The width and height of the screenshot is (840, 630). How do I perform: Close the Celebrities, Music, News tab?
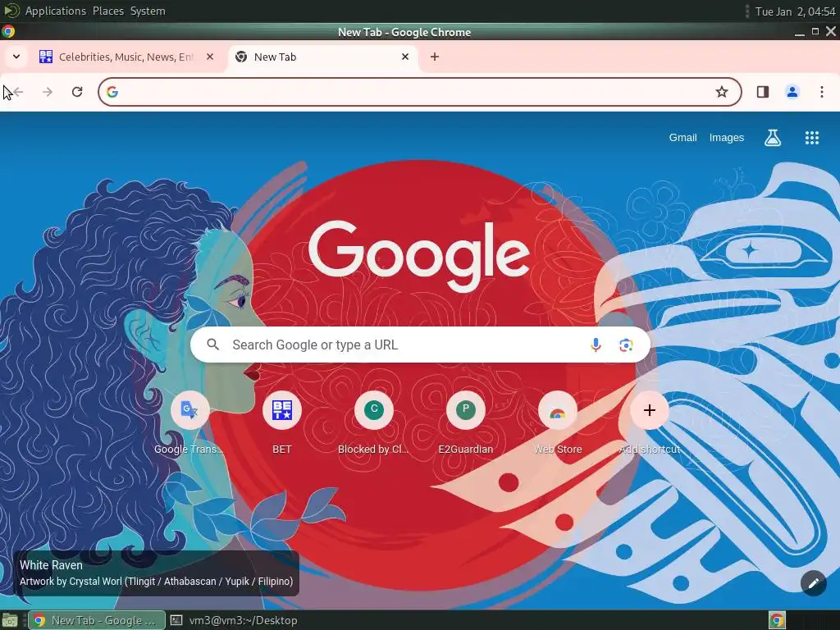pos(210,57)
